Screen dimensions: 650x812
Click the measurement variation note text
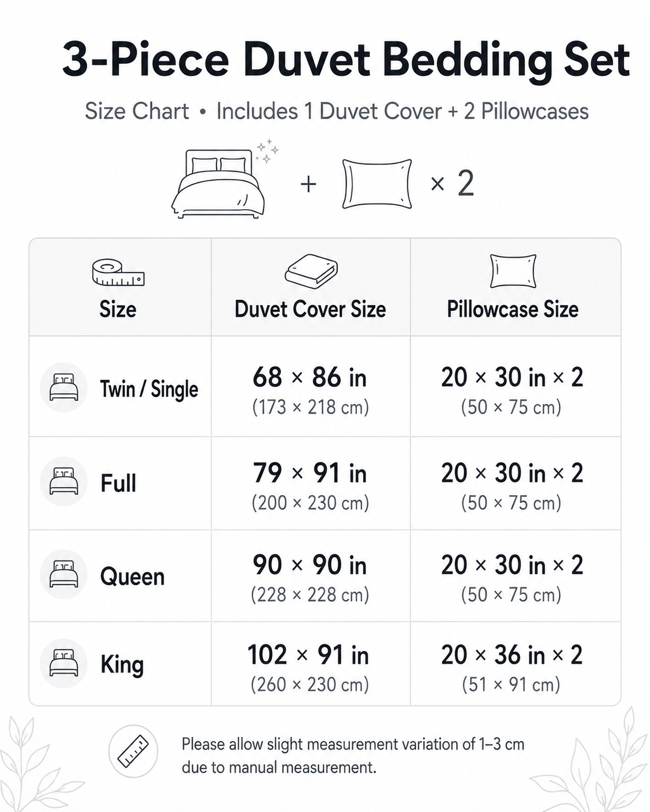click(x=353, y=756)
